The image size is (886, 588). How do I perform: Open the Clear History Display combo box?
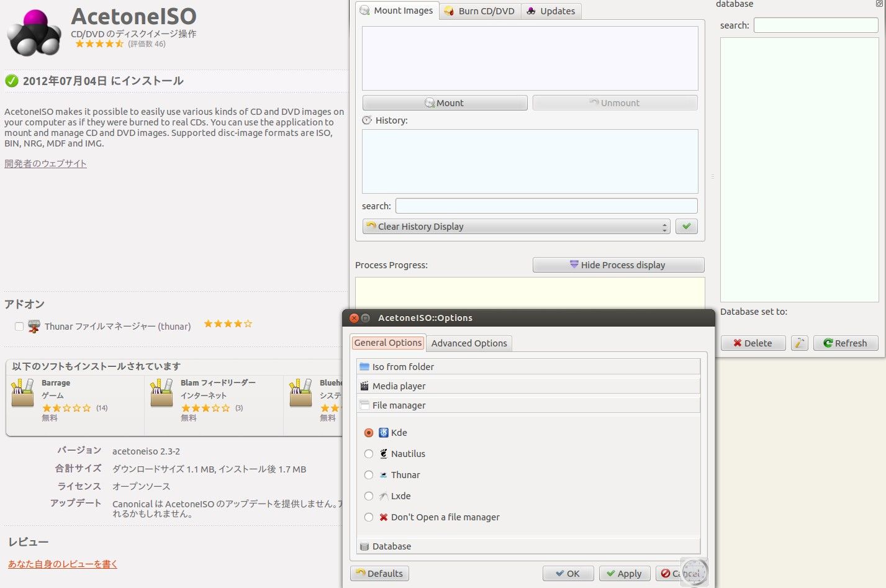tap(516, 227)
